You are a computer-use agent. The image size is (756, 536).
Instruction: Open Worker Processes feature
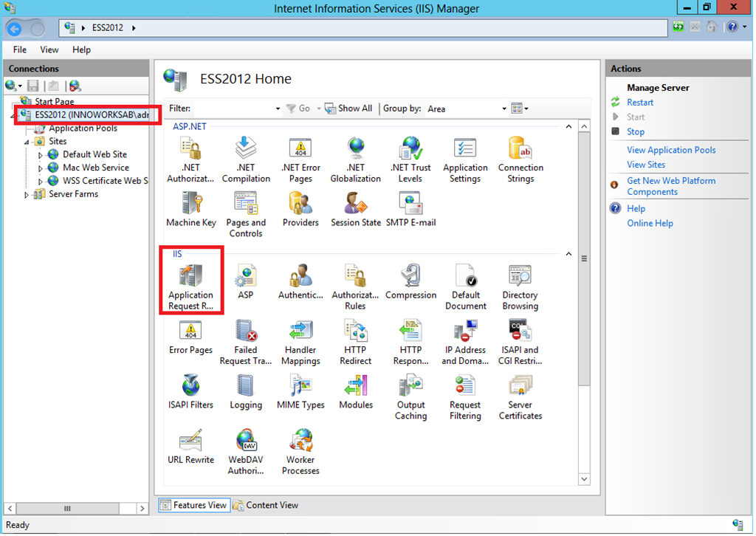tap(301, 452)
